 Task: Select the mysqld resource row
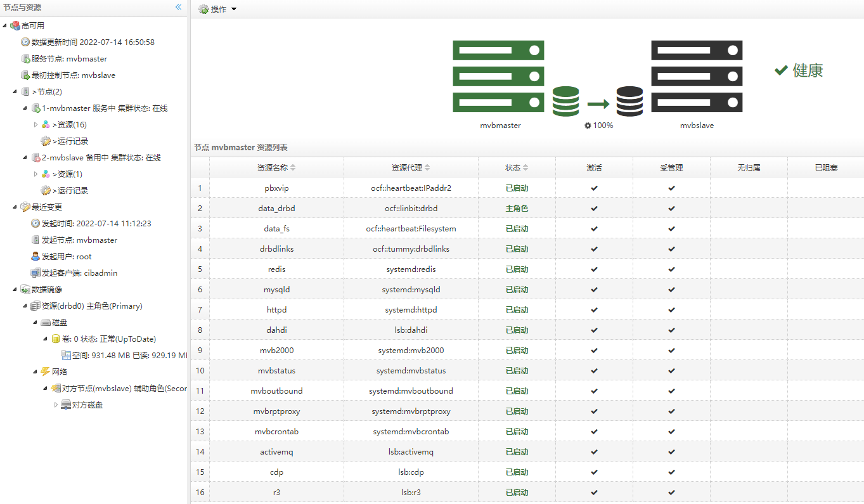(276, 290)
